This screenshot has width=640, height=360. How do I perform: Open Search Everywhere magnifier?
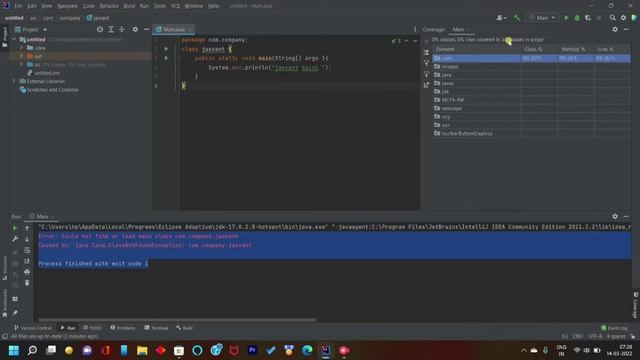click(613, 18)
